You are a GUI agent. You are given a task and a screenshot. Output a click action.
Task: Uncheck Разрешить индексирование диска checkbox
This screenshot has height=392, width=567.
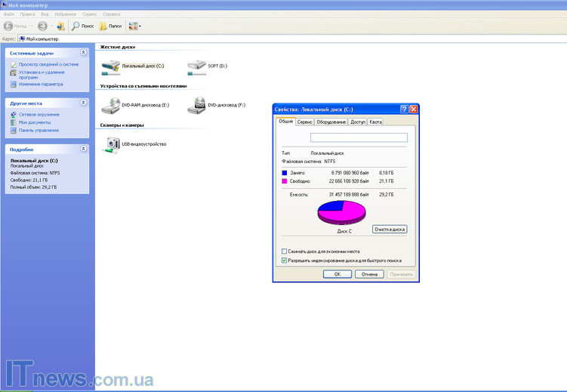(x=284, y=261)
